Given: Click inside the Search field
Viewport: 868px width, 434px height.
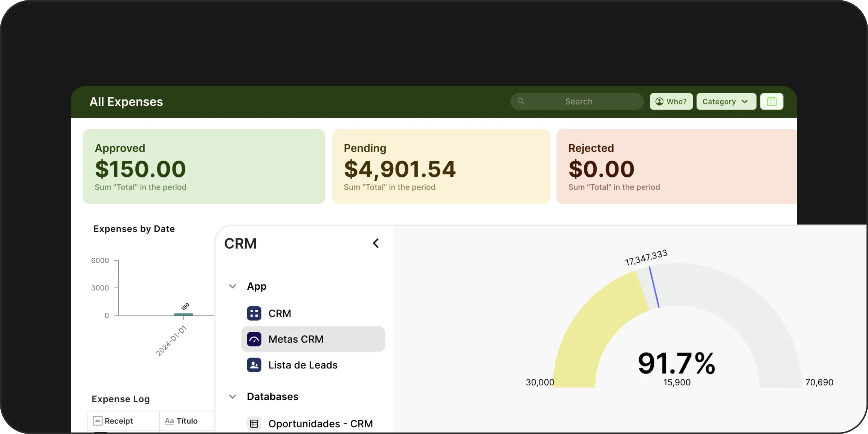Looking at the screenshot, I should click(x=578, y=101).
